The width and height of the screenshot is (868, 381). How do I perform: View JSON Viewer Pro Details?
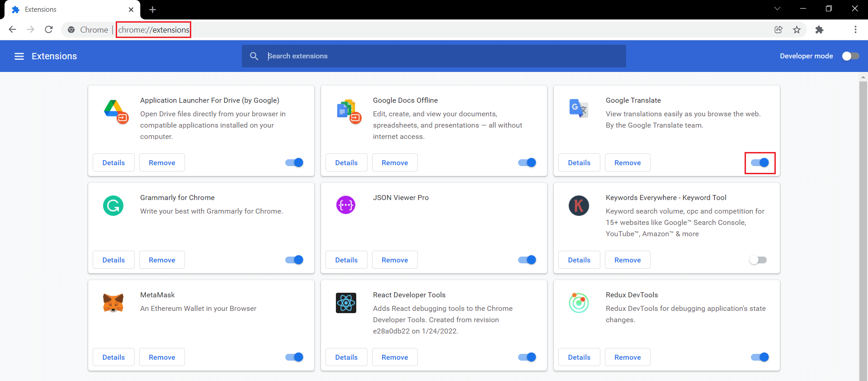346,260
